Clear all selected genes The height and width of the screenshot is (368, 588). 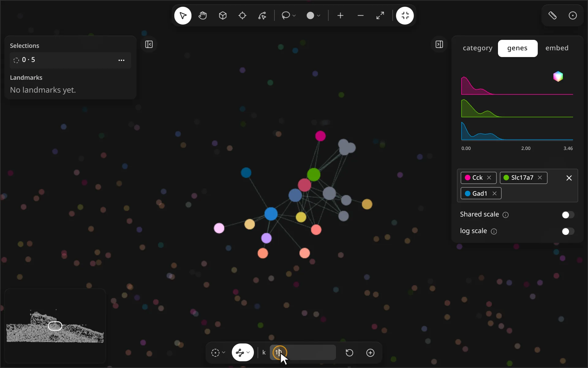pos(569,178)
